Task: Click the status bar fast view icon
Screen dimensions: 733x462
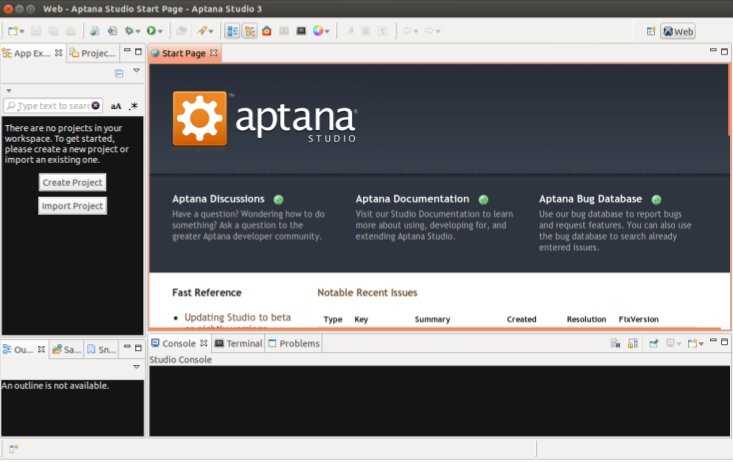Action: 13,449
